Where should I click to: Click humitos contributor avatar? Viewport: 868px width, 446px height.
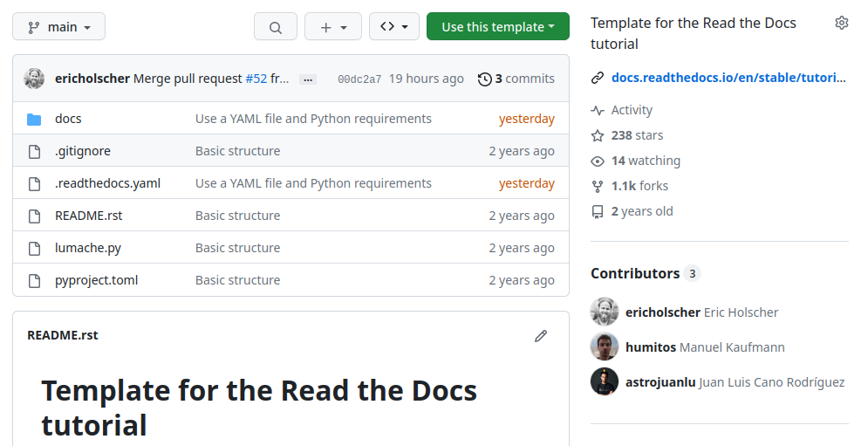(605, 347)
